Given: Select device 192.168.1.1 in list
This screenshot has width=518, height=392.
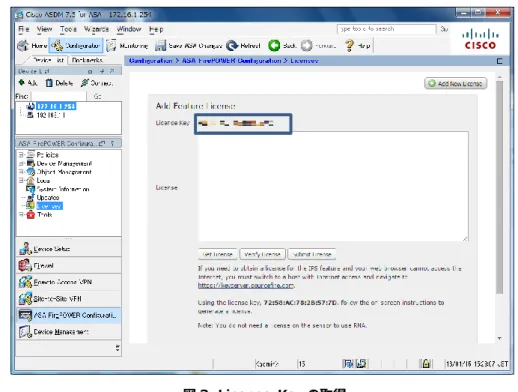Looking at the screenshot, I should (51, 115).
